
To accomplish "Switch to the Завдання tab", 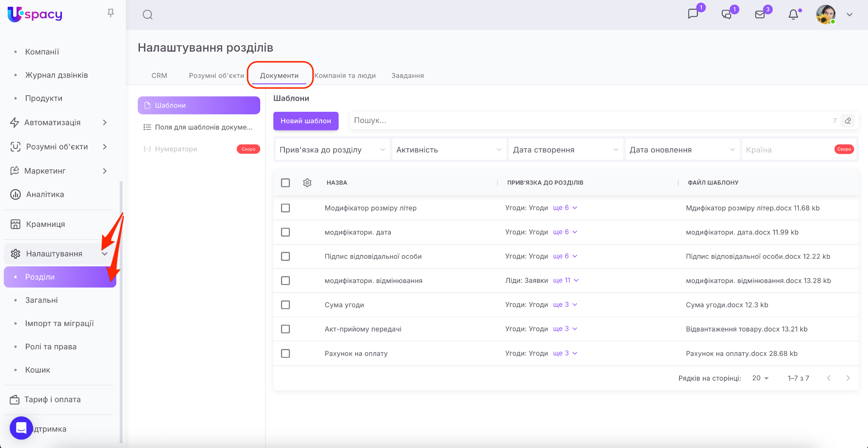I will (407, 75).
